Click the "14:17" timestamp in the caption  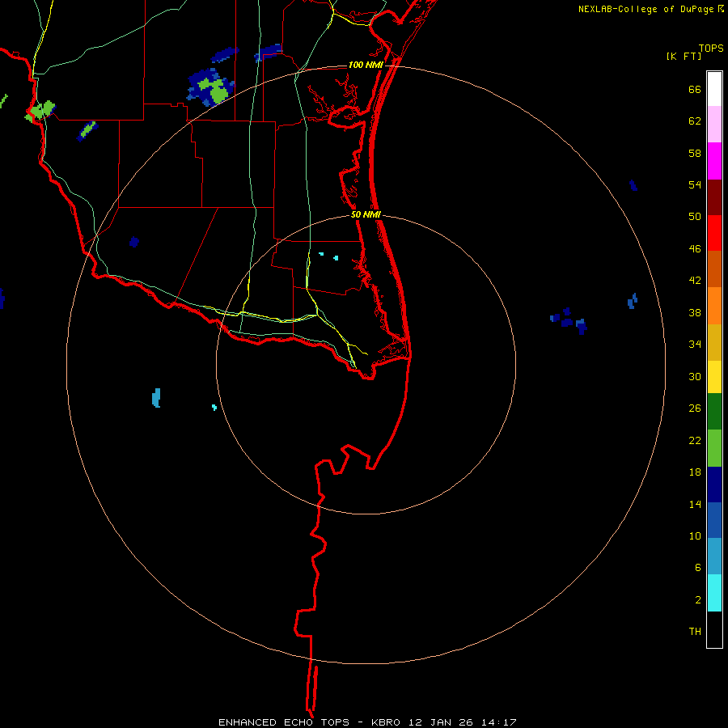(500, 722)
